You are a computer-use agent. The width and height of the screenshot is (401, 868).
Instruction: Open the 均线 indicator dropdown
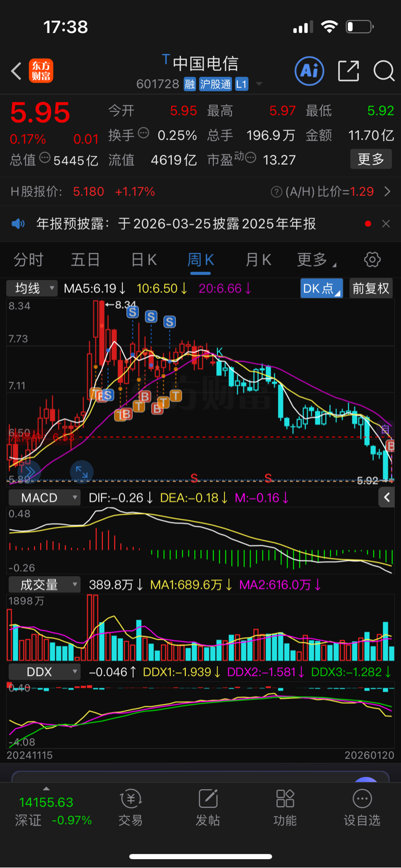tap(31, 288)
